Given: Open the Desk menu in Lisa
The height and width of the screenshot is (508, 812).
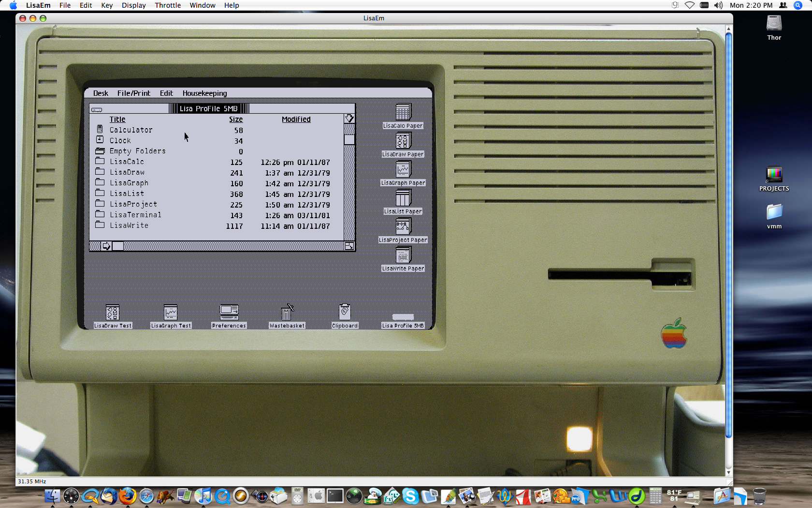Looking at the screenshot, I should 101,93.
